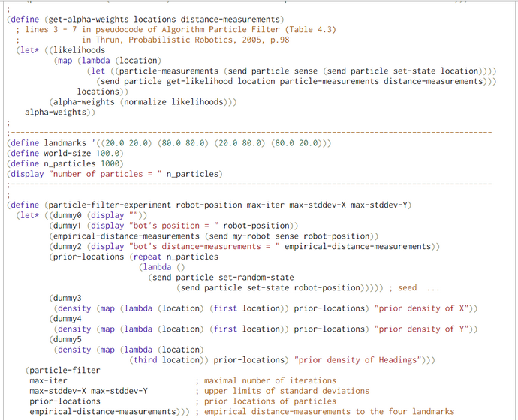Screen dimensions: 518x420
Task: Click the 'dummy2' binding
Action: tap(68, 247)
